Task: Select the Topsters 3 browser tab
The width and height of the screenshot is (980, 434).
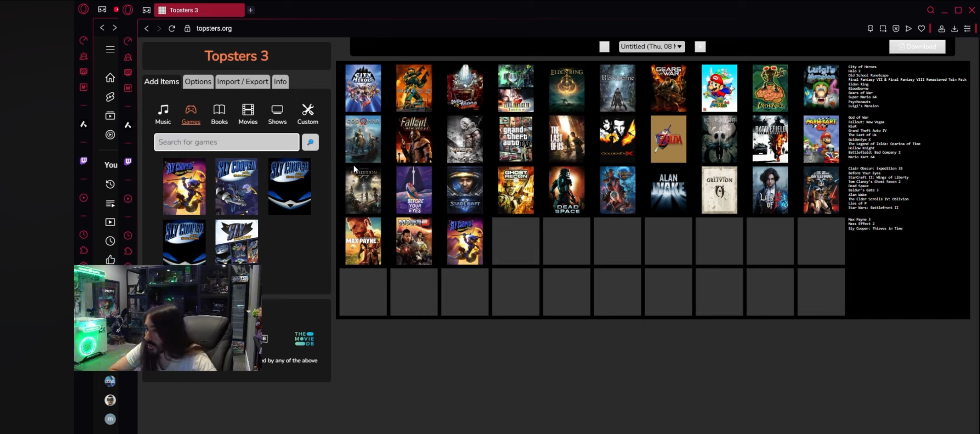Action: 200,10
